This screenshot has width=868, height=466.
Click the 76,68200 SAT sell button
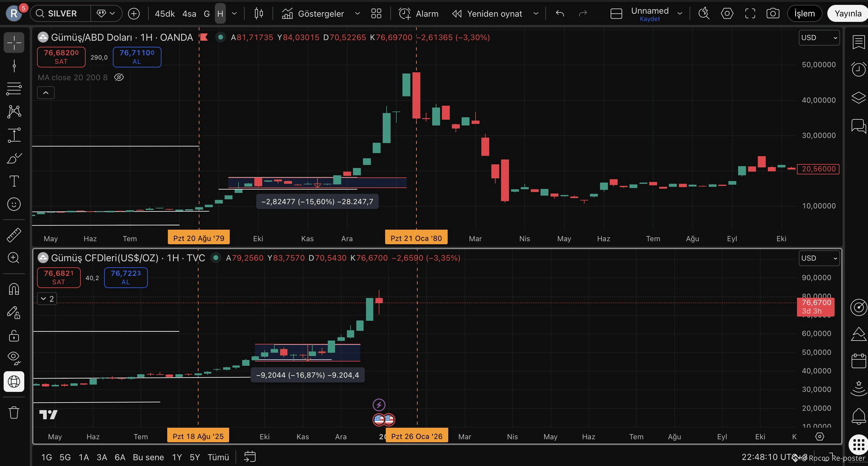pyautogui.click(x=61, y=57)
